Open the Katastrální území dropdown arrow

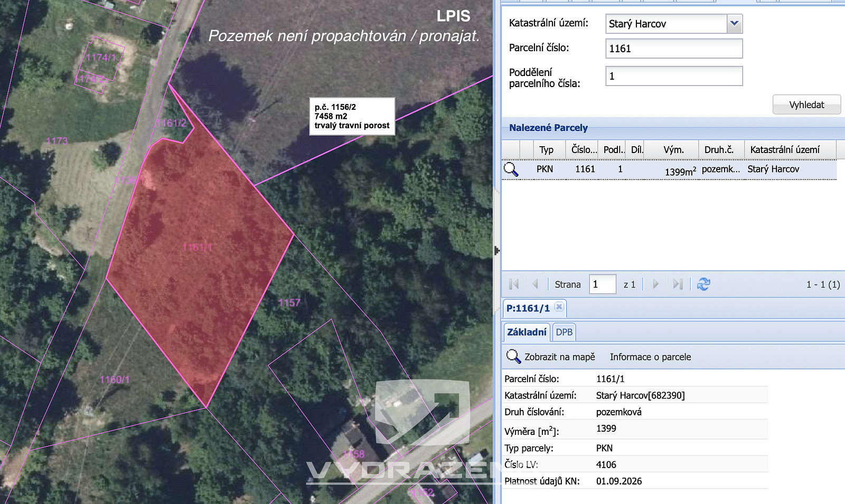(x=734, y=24)
